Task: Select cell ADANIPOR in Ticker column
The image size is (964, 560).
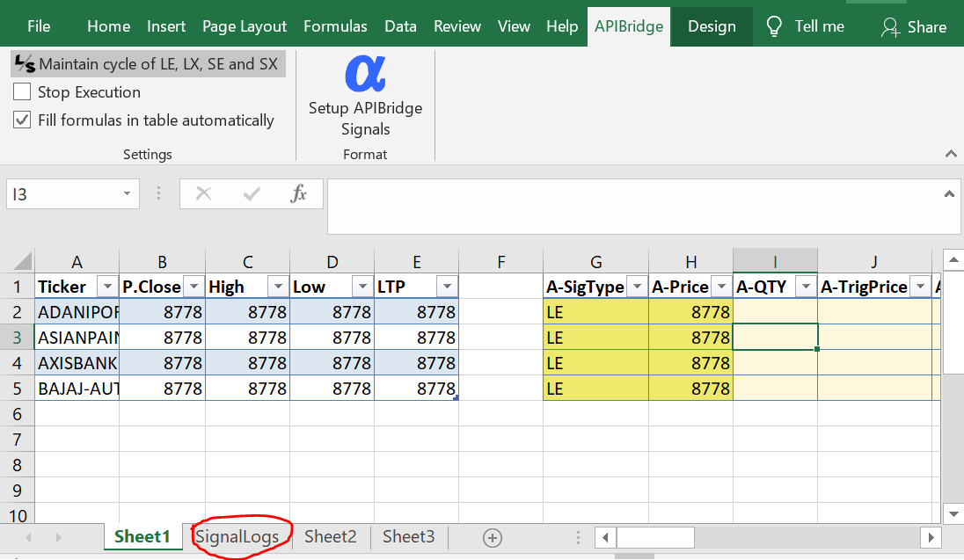Action: point(77,312)
